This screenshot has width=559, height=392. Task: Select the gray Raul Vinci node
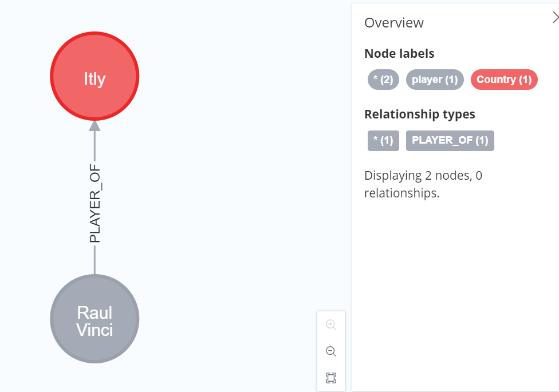(x=95, y=319)
